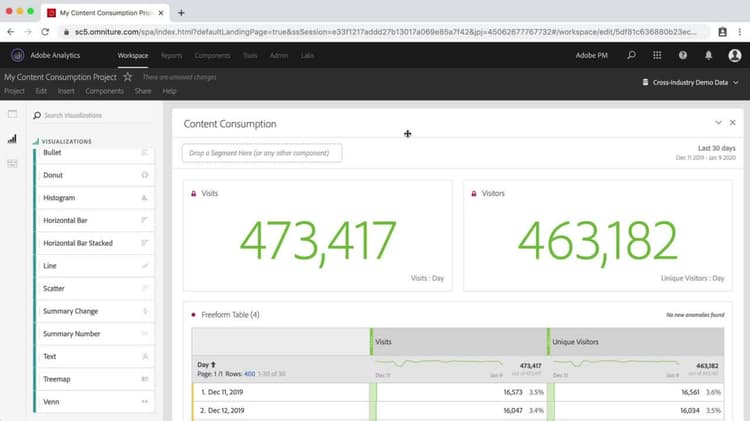Screen dimensions: 750x421
Task: Click the Summary Change visualization icon
Action: pyautogui.click(x=144, y=311)
